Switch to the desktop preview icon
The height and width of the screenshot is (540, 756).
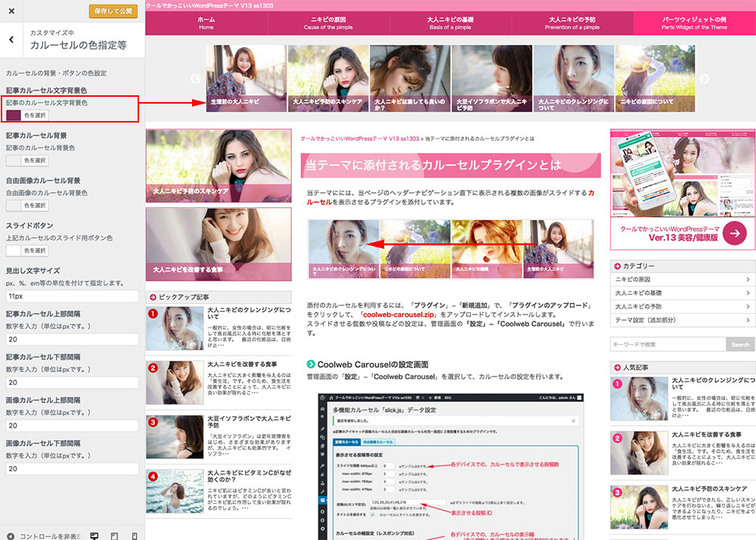(x=94, y=535)
